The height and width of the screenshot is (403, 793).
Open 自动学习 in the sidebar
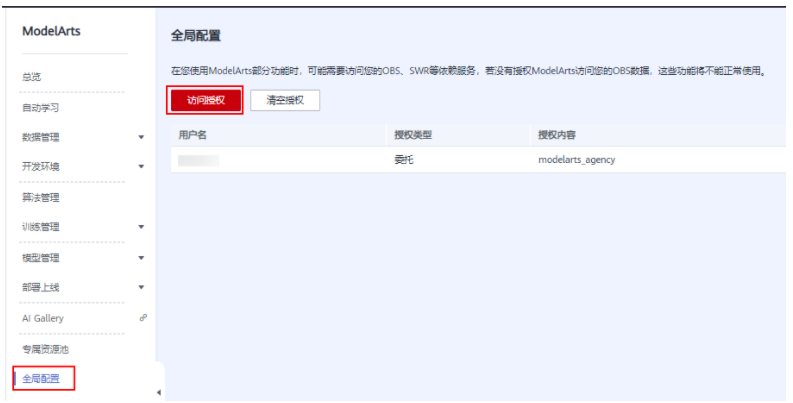pos(40,108)
